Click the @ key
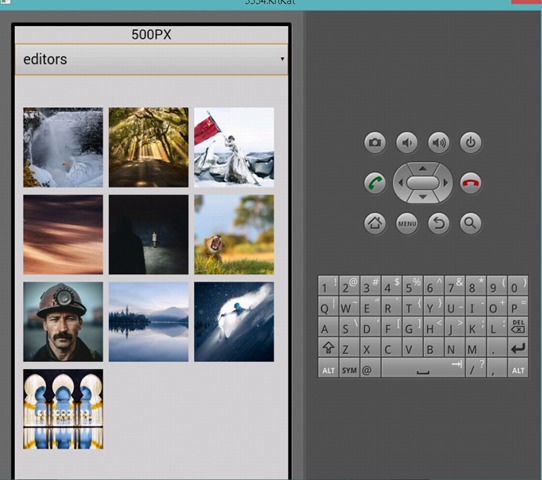The image size is (542, 480). [370, 368]
